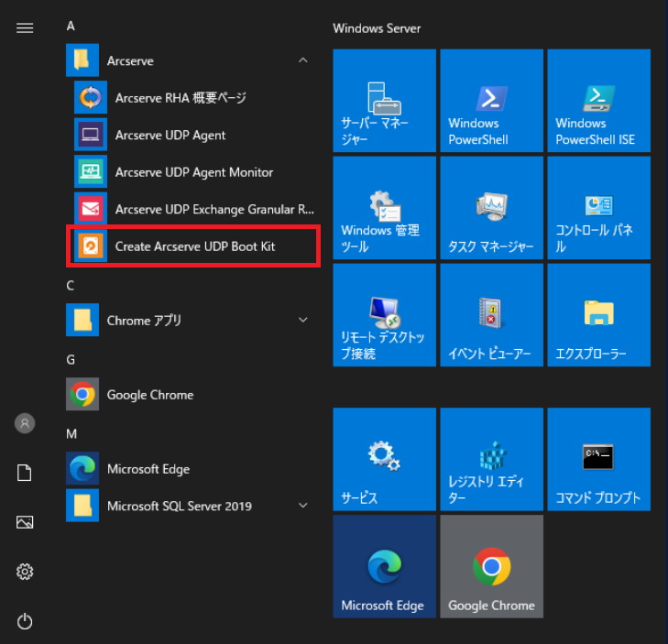Open Microsoft Edge from app list
Viewport: 668px width, 644px height.
pos(192,468)
